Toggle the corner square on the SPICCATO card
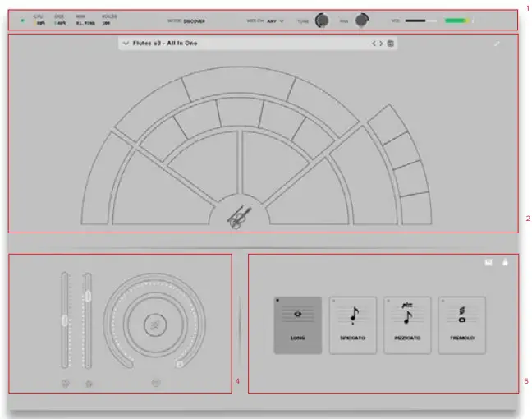The width and height of the screenshot is (532, 419). coord(333,301)
